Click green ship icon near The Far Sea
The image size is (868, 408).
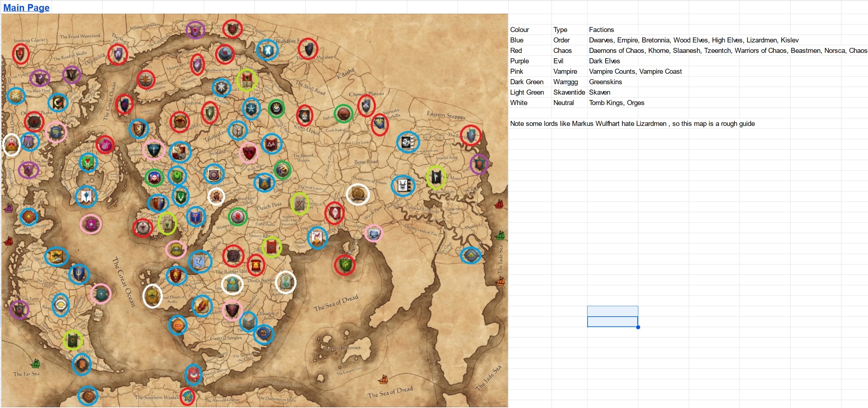pos(35,363)
